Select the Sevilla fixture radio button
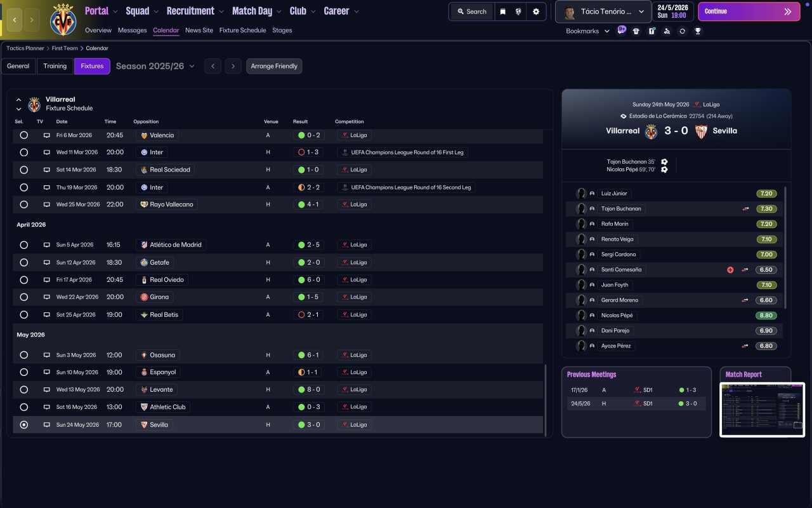 click(24, 425)
